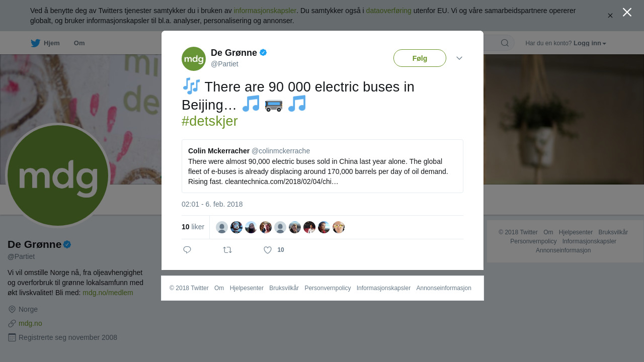Click the retweet arrows icon

click(227, 250)
